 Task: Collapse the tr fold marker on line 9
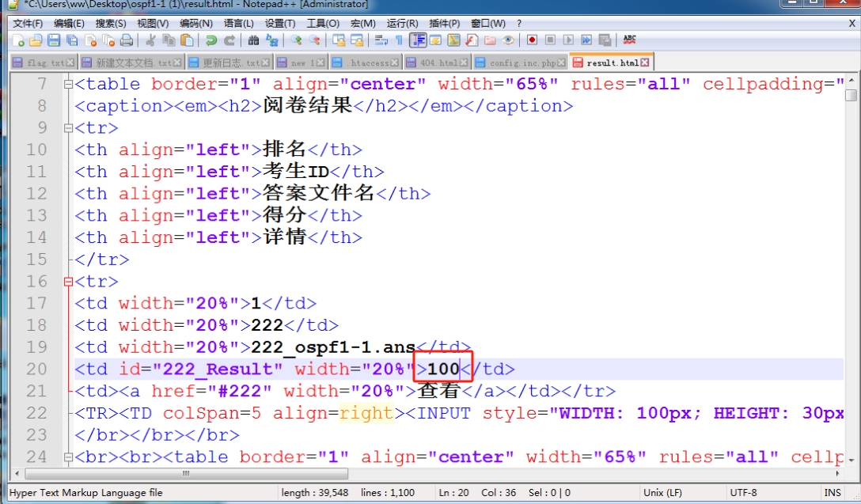[68, 128]
